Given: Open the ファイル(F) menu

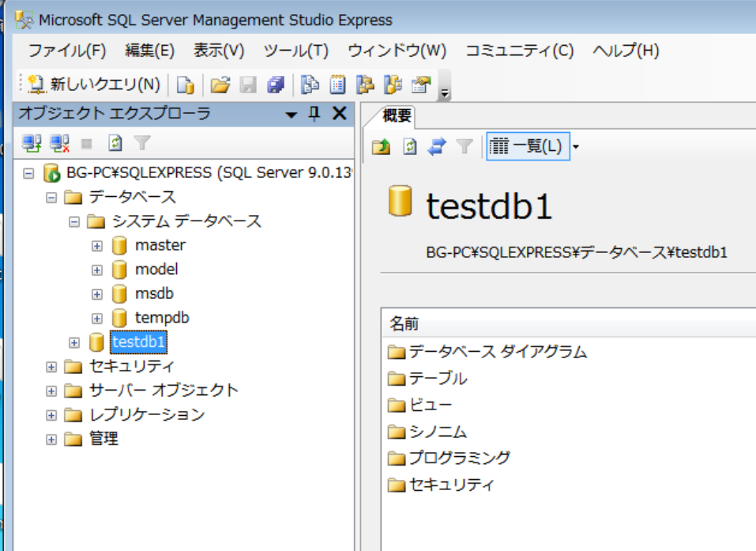Looking at the screenshot, I should [67, 51].
